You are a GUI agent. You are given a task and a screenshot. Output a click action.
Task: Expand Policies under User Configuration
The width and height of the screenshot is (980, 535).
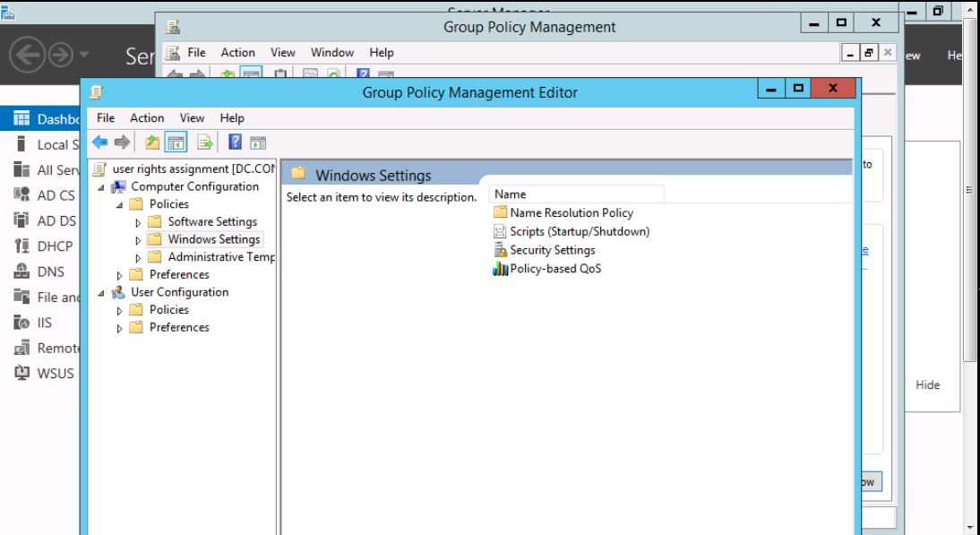[120, 310]
